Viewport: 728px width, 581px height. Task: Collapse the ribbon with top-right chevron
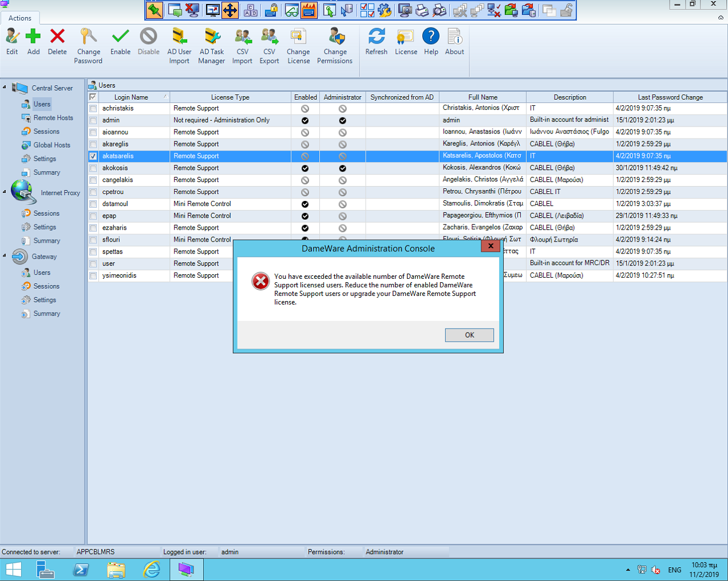(x=721, y=18)
